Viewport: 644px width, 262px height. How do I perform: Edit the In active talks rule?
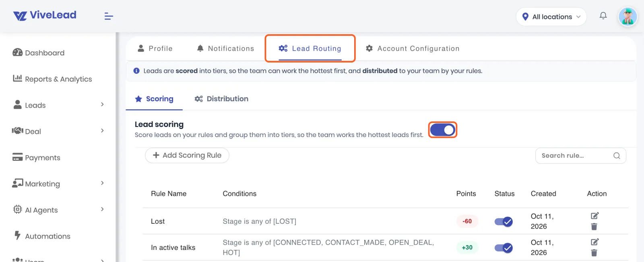pos(594,242)
